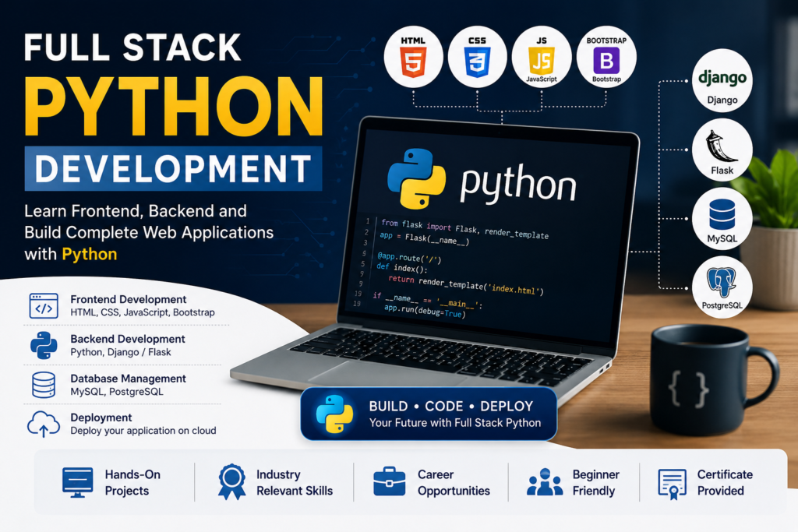This screenshot has height=532, width=798.
Task: Click the Career Opportunities label
Action: 454,483
